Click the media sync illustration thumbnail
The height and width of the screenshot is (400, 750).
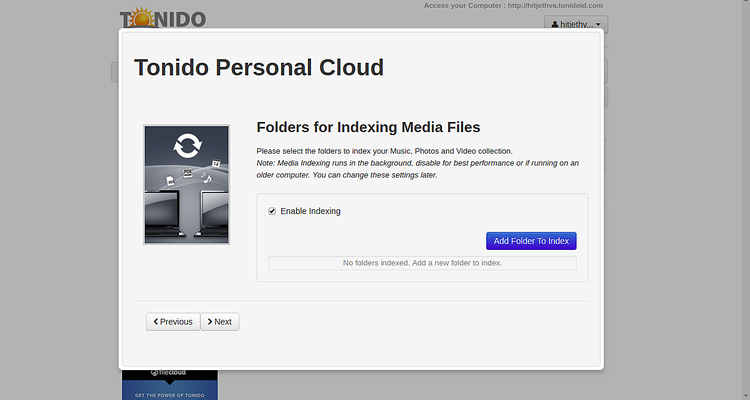[186, 185]
